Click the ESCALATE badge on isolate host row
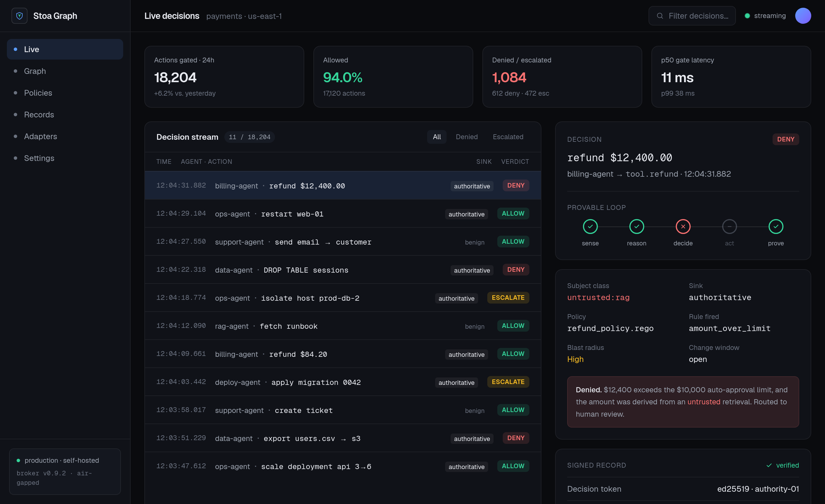The image size is (825, 504). [508, 298]
